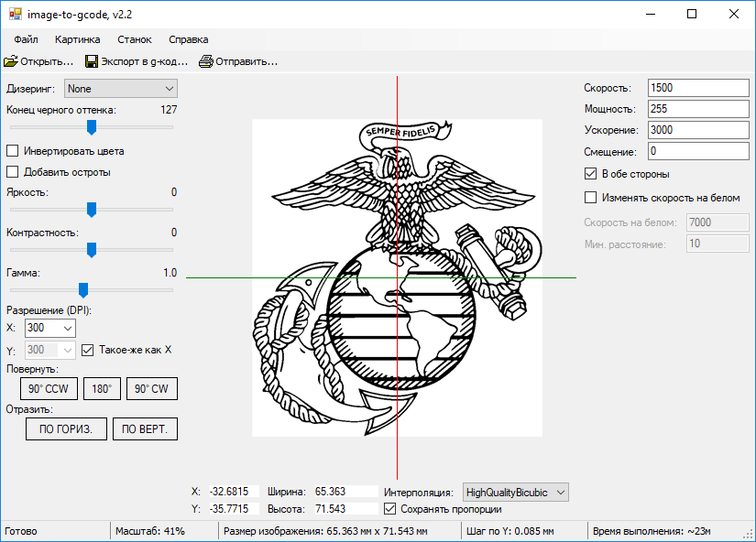Click the Ширина field showing 65.363
Image resolution: width=756 pixels, height=542 pixels.
[x=346, y=492]
